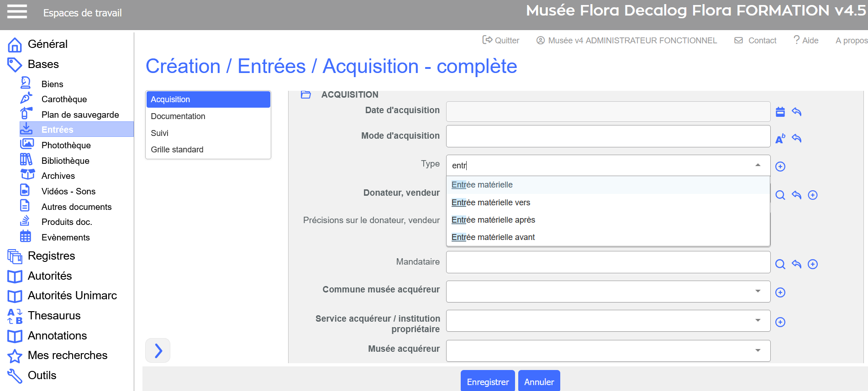
Task: Open the Musée acquéreur dropdown
Action: coord(758,350)
